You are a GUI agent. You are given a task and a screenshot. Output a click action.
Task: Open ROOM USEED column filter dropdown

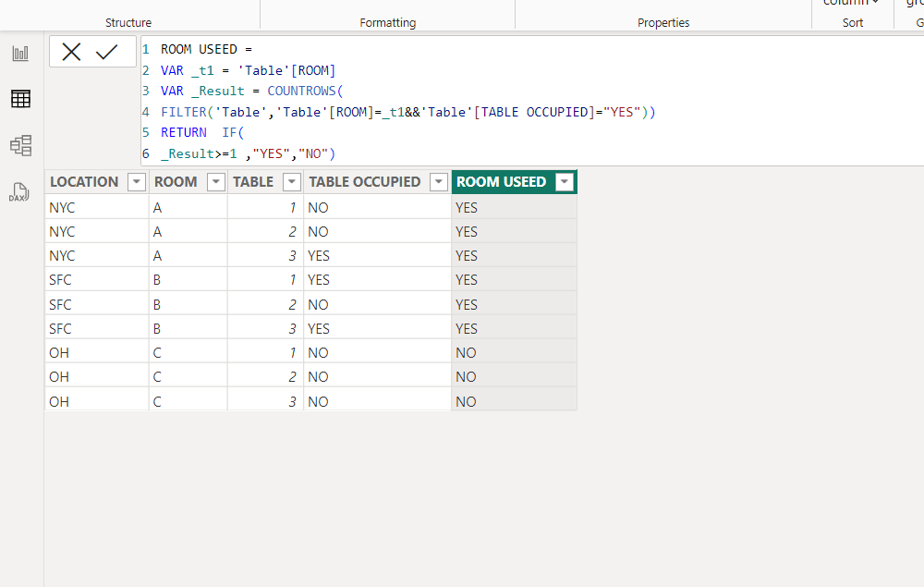click(x=565, y=182)
